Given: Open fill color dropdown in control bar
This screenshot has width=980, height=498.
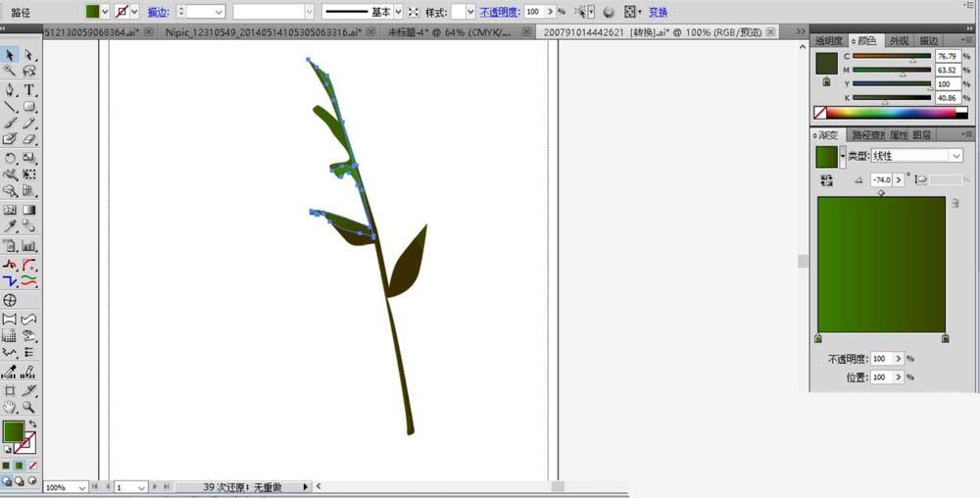Looking at the screenshot, I should pyautogui.click(x=105, y=11).
